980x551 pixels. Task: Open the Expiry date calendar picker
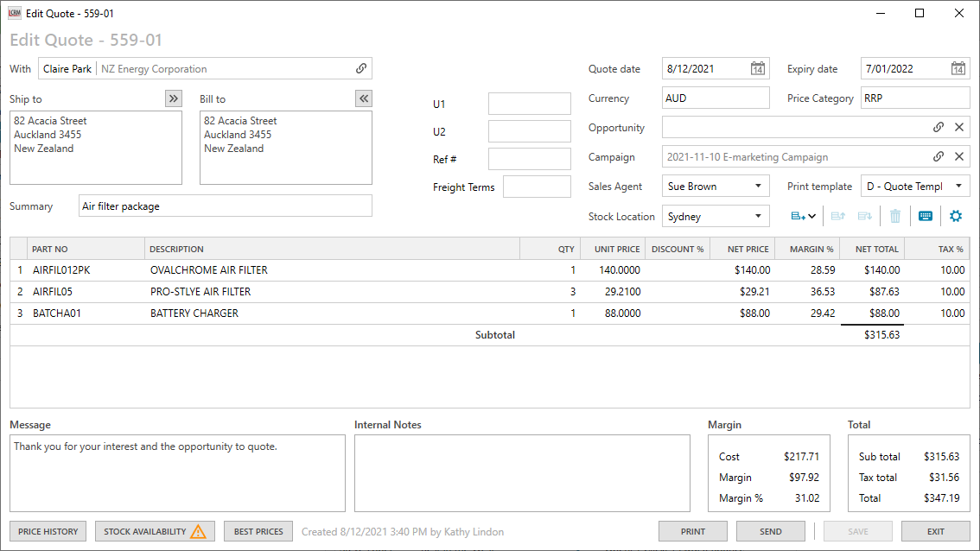pyautogui.click(x=958, y=68)
